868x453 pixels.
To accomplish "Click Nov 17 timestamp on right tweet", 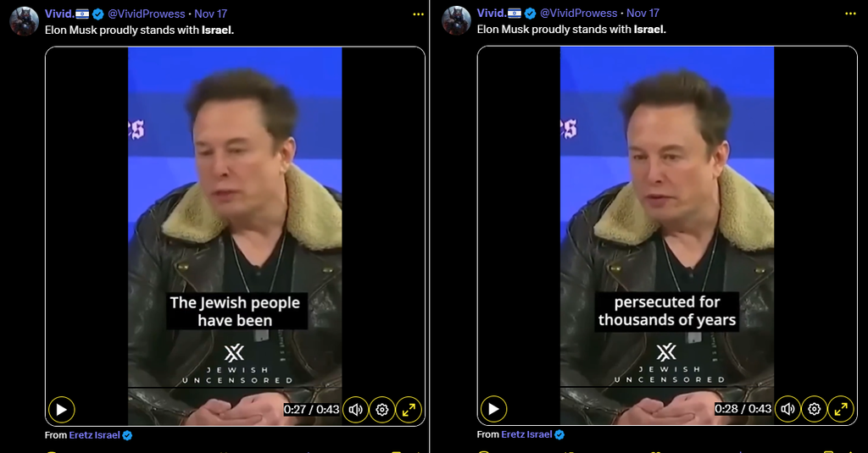I will [x=643, y=14].
